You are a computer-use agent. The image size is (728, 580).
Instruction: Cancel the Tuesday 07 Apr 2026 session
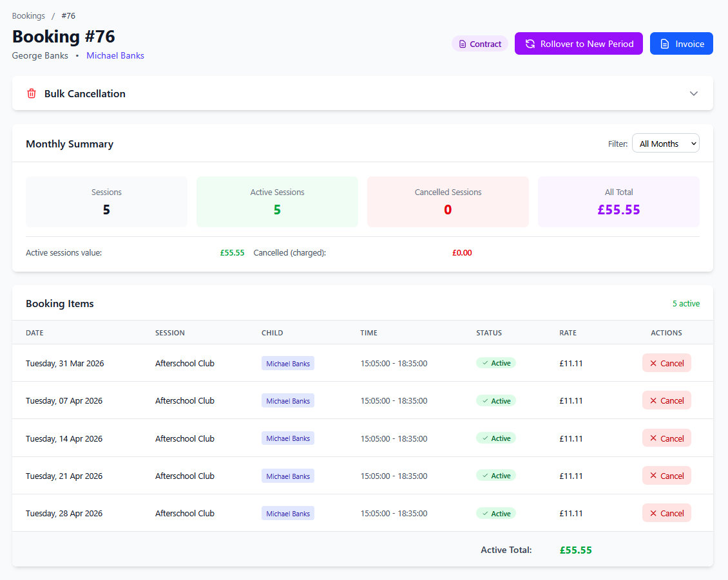coord(666,400)
